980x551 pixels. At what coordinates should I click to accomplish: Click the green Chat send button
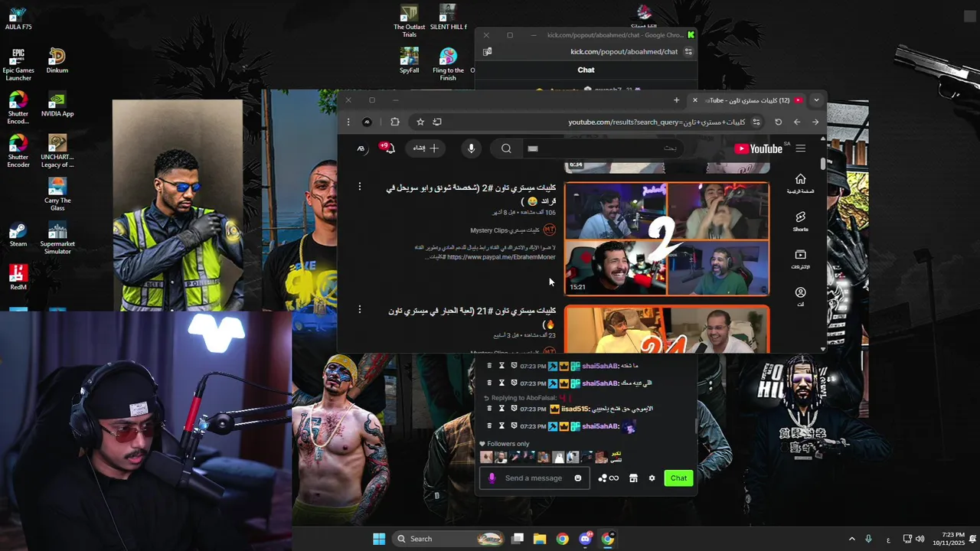coord(678,478)
